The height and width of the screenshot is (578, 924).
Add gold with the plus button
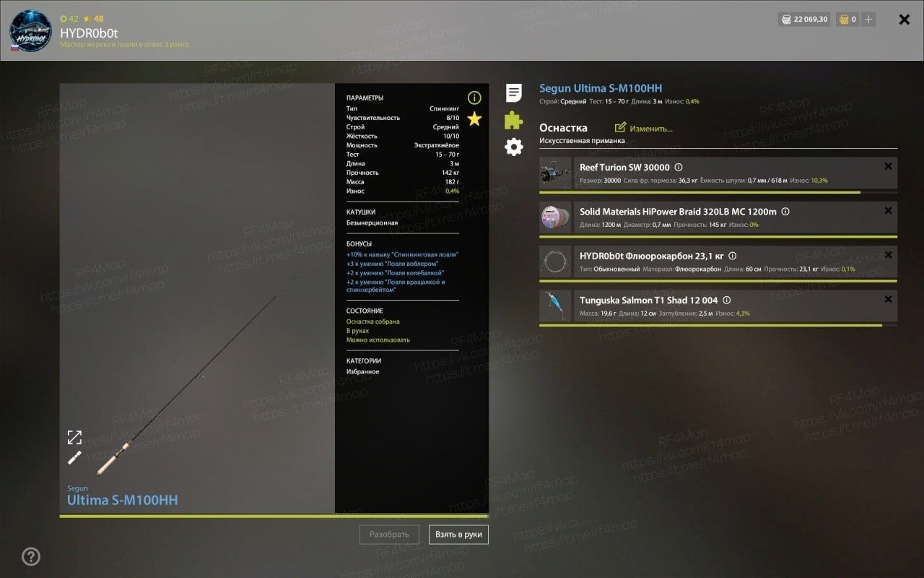tap(869, 20)
